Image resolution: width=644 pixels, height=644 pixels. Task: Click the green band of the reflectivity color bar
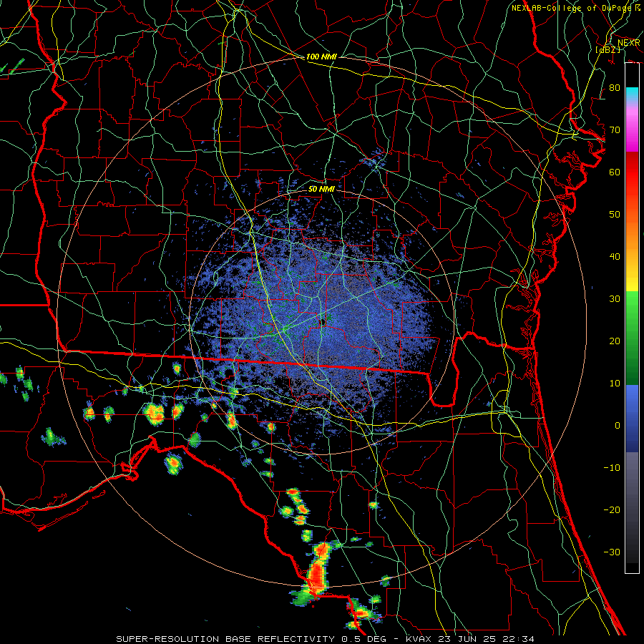pos(632,338)
